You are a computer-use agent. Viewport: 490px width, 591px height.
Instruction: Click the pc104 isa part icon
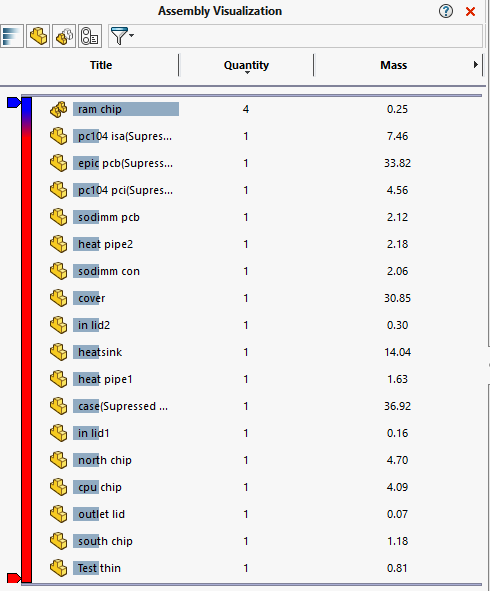tap(58, 136)
